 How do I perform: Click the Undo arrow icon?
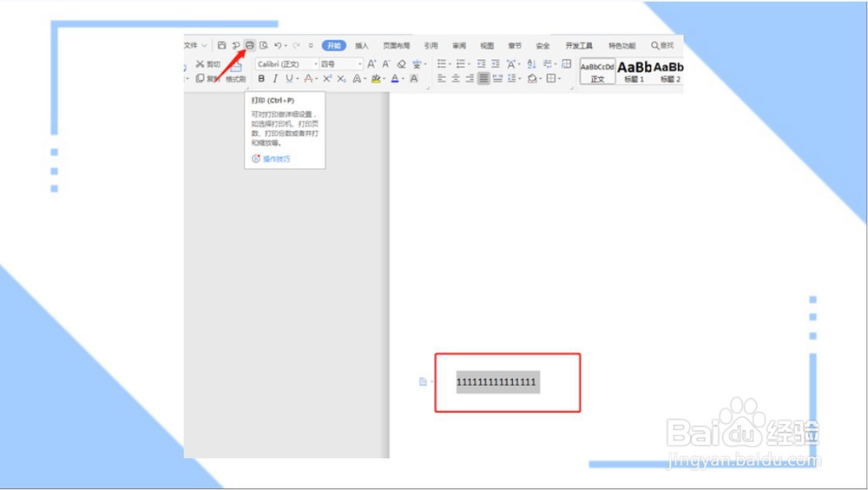tap(278, 45)
